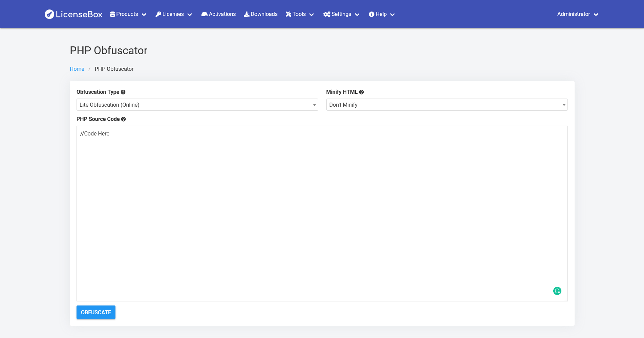Viewport: 644px width, 338px height.
Task: Click the Tools wrench icon
Action: [288, 14]
